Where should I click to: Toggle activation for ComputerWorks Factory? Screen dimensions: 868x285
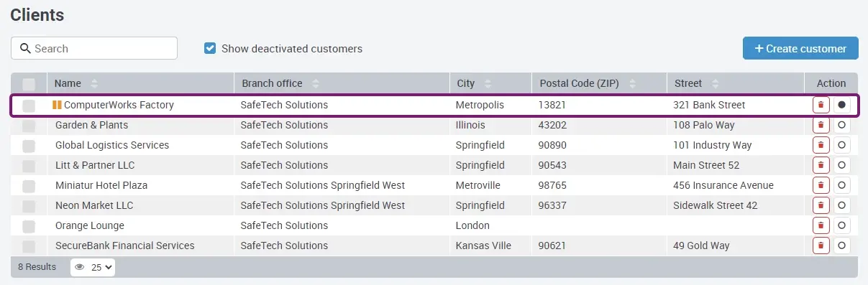click(x=841, y=105)
